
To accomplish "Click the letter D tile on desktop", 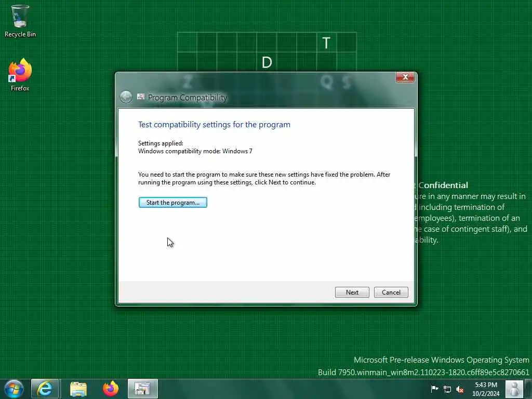I will coord(267,62).
